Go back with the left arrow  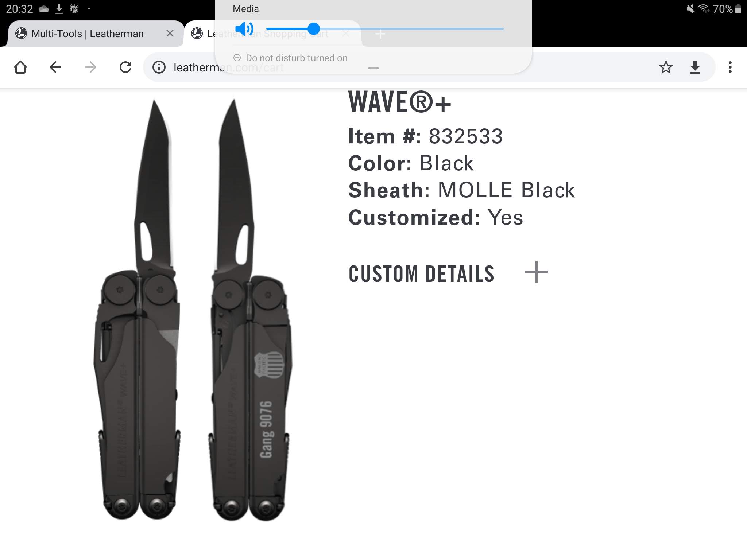[55, 67]
